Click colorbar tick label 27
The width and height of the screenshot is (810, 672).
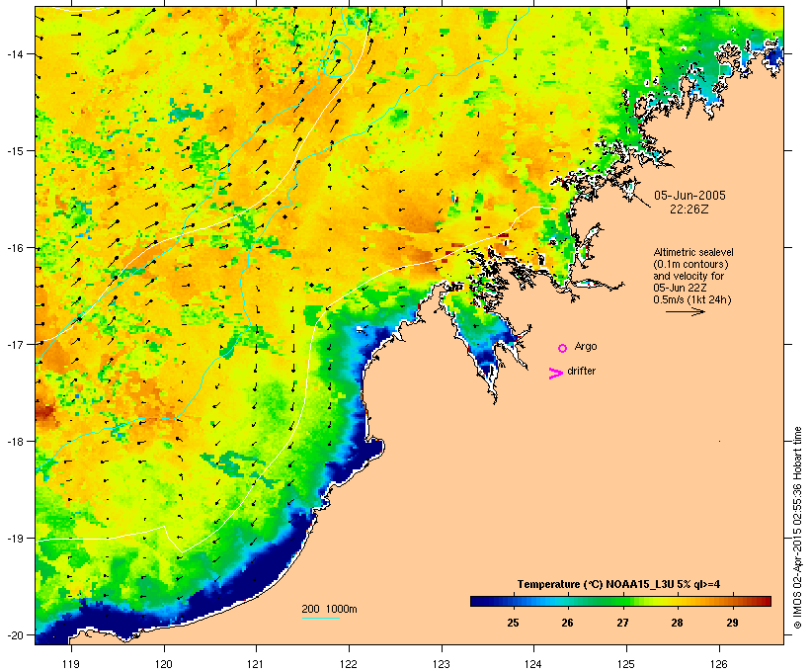(622, 623)
